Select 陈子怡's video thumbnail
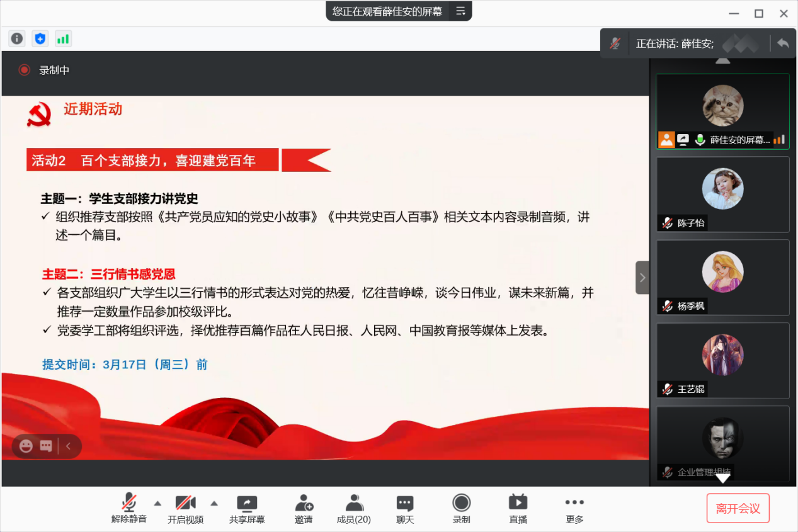This screenshot has height=532, width=798. point(722,195)
